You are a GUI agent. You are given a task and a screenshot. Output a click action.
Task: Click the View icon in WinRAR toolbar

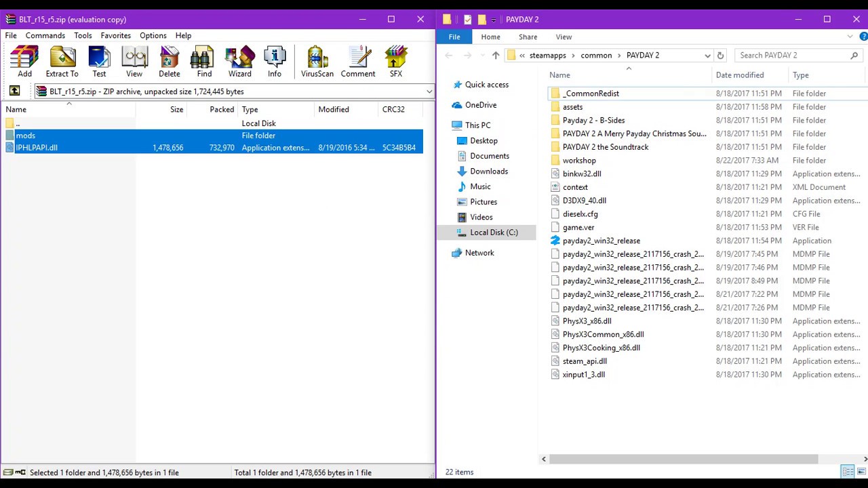pyautogui.click(x=134, y=62)
